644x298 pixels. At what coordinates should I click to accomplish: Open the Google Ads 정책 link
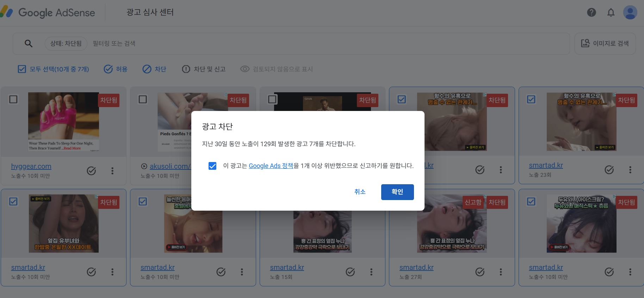coord(271,166)
